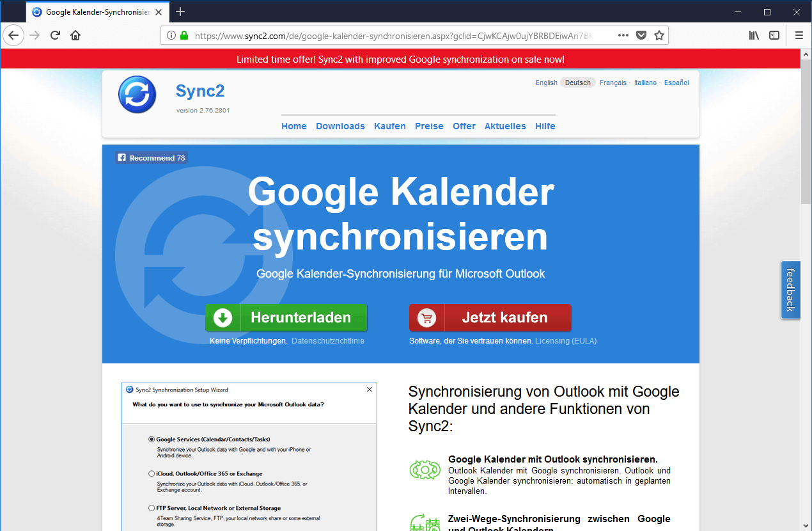This screenshot has width=812, height=531.
Task: Open the feedback side tab
Action: pyautogui.click(x=790, y=290)
